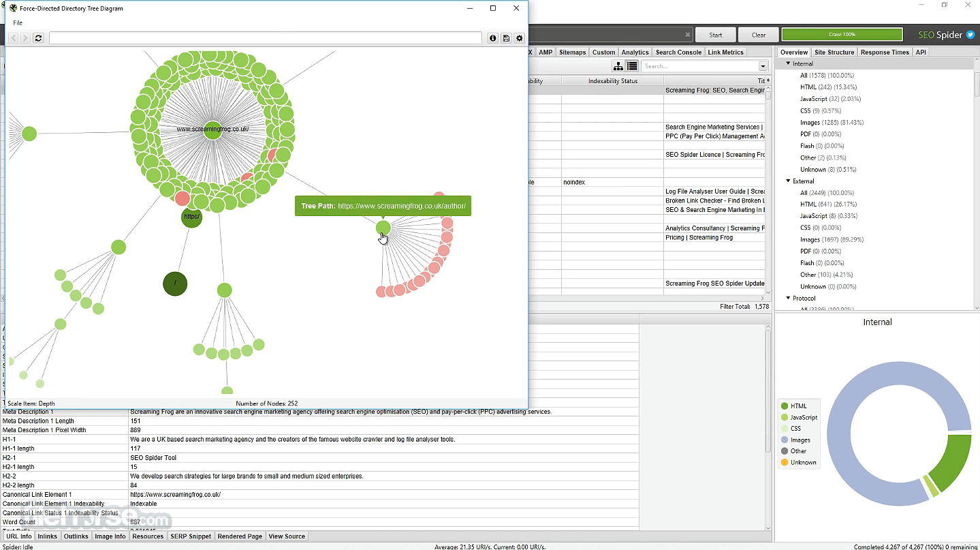Switch to the AMP tab
This screenshot has width=980, height=550.
coord(546,52)
